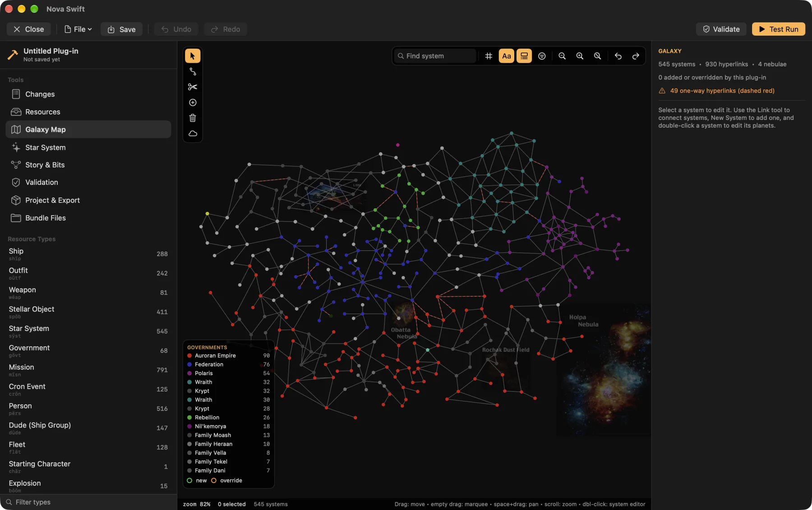This screenshot has height=510, width=812.
Task: Start a Test Run
Action: point(778,29)
